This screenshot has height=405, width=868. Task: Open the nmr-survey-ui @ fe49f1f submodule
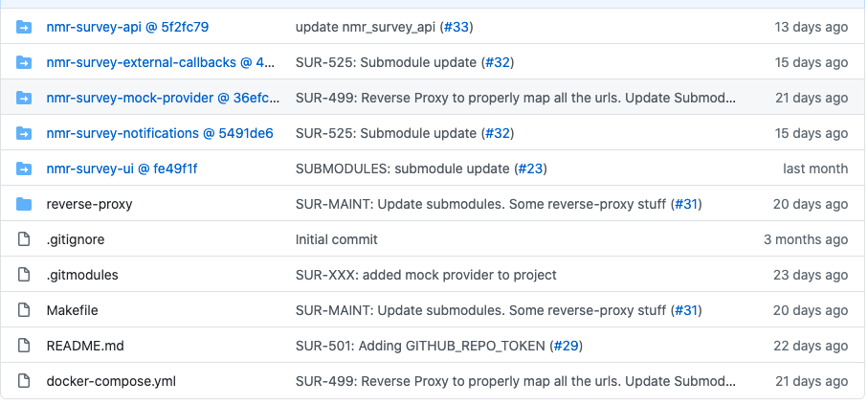point(122,169)
